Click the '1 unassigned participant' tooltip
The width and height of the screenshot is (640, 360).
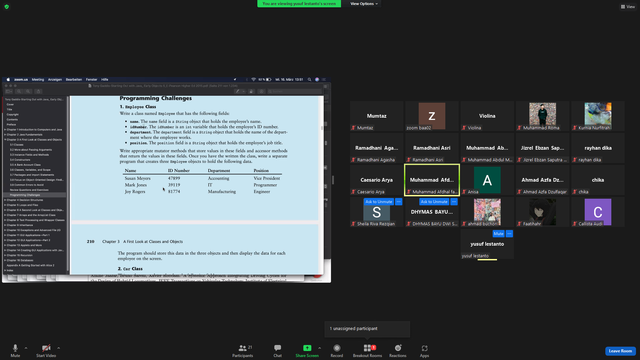pyautogui.click(x=367, y=329)
